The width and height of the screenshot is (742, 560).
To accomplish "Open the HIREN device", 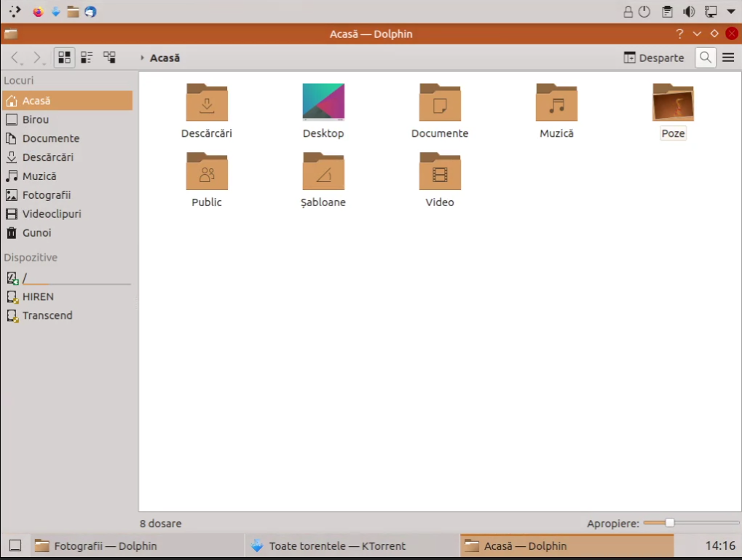I will click(x=68, y=297).
